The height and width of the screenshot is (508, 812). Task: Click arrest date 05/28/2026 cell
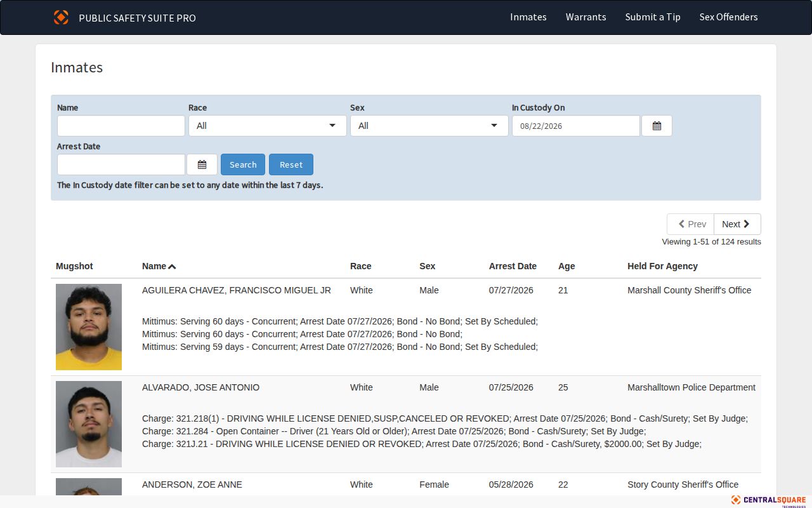point(511,485)
